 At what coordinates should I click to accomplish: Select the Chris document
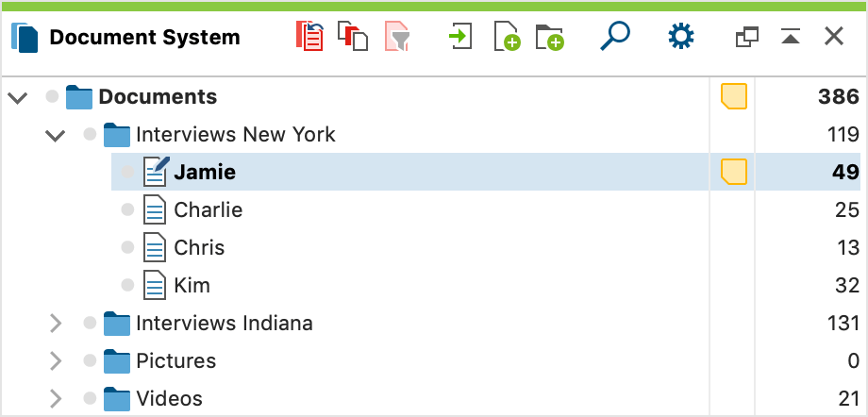[x=199, y=247]
